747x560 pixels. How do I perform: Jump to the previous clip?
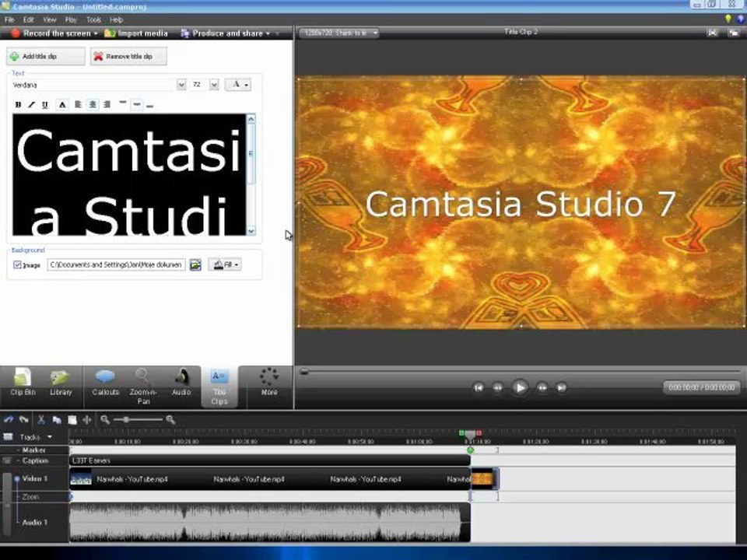click(x=479, y=387)
